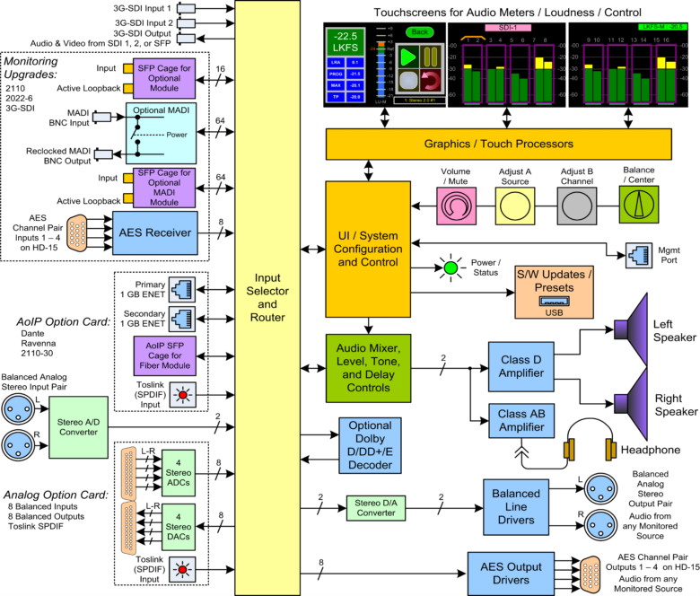This screenshot has height=596, width=700.
Task: Click the Stereo D/A Converter block
Action: (376, 508)
